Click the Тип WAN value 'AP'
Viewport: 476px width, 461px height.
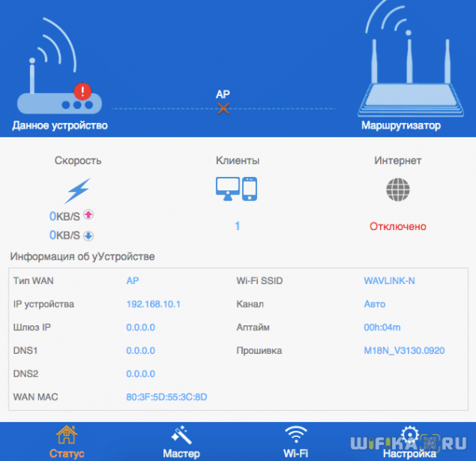132,281
